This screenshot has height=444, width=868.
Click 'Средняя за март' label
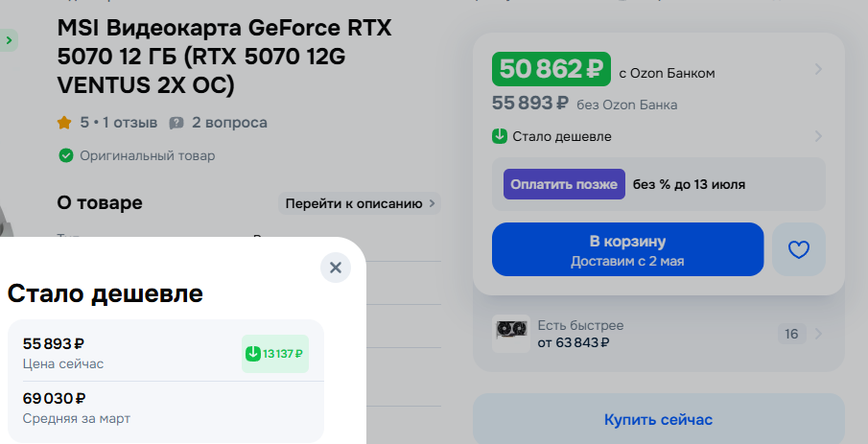[x=77, y=418]
